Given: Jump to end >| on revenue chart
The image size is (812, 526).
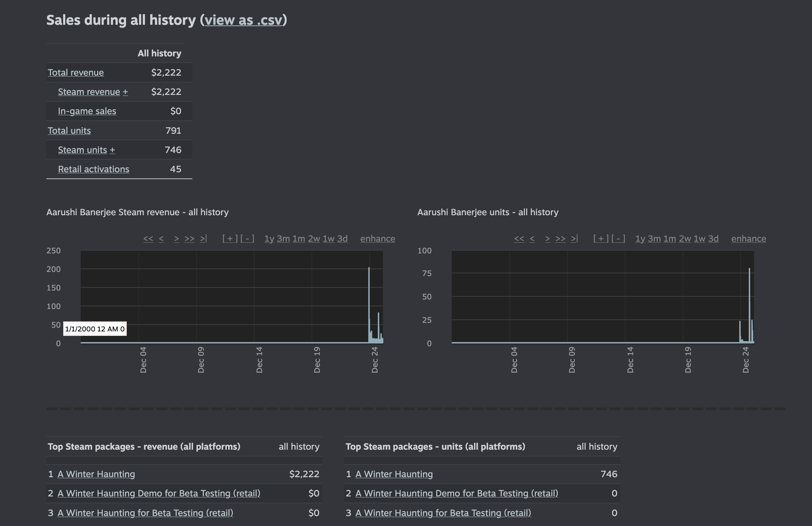Looking at the screenshot, I should 203,239.
